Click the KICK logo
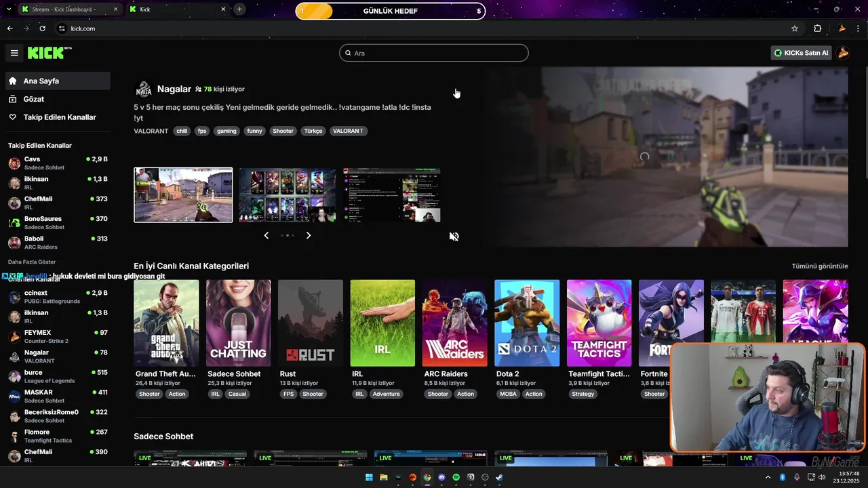The width and height of the screenshot is (868, 488). [50, 53]
